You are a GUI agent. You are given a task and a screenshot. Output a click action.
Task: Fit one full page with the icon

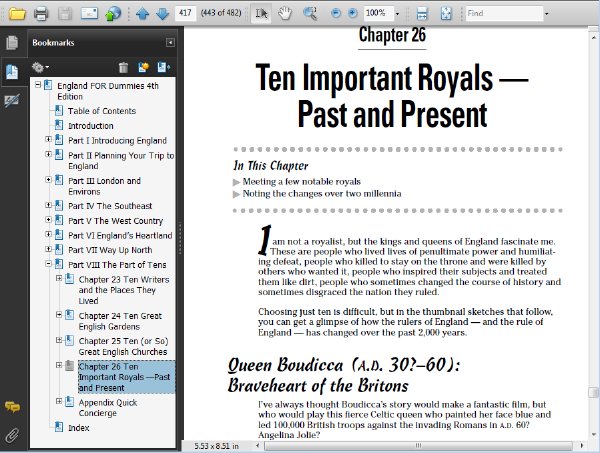coord(446,13)
